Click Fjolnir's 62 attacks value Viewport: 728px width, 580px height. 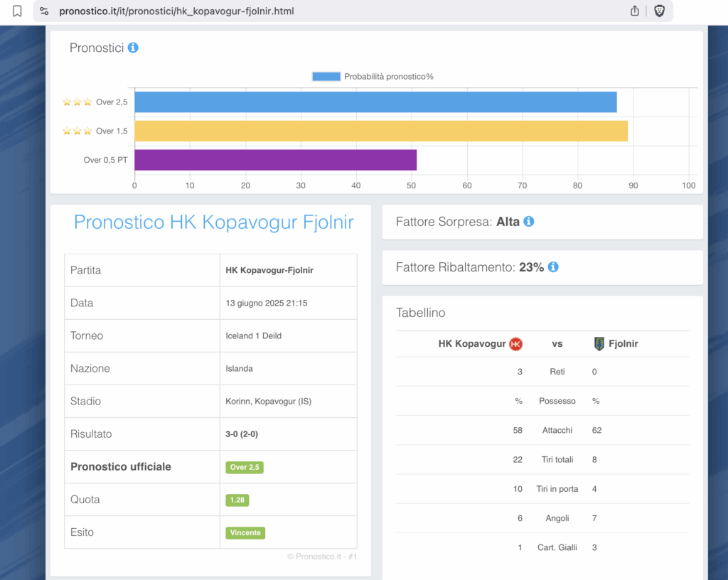[597, 431]
